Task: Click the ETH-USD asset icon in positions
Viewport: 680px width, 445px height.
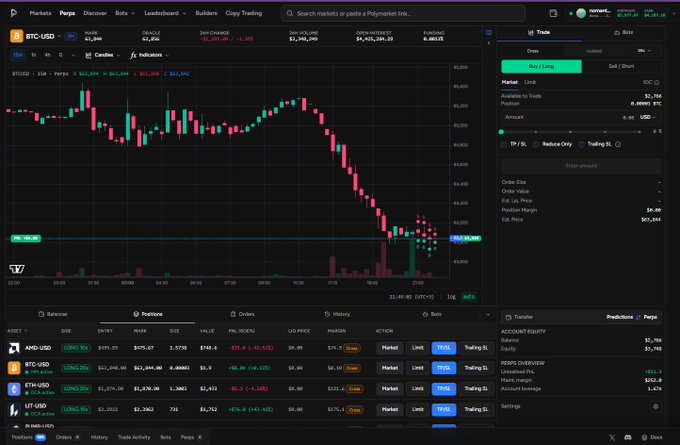Action: click(14, 389)
